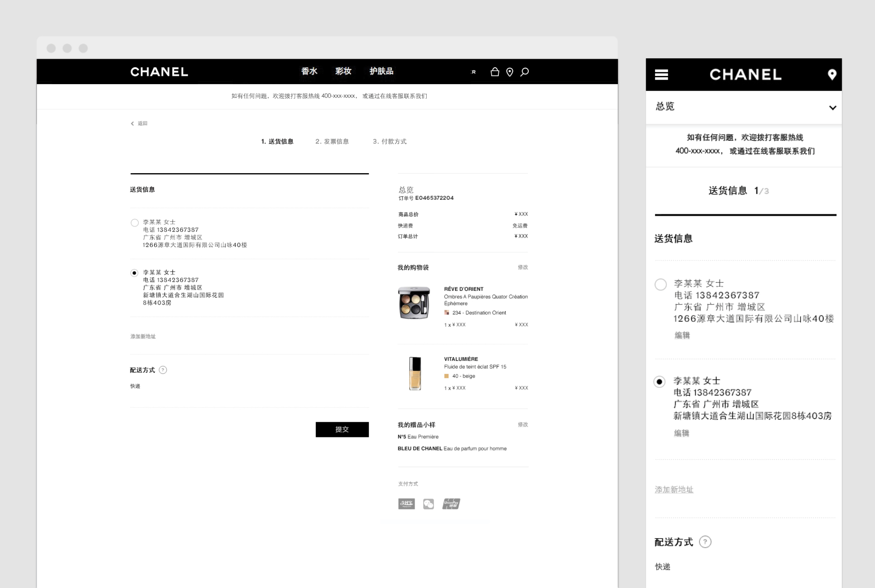This screenshot has height=588, width=875.
Task: Click the BLEU DE CHANEL sample line
Action: click(452, 448)
